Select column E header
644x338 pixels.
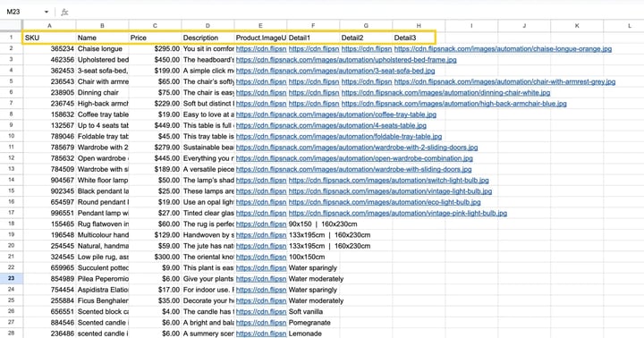coord(260,25)
